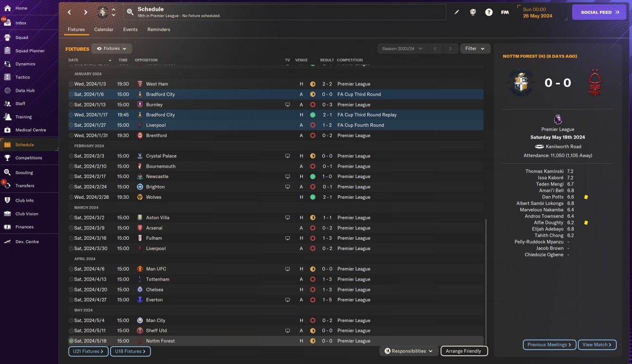
Task: Open the Data Hub
Action: (x=25, y=90)
